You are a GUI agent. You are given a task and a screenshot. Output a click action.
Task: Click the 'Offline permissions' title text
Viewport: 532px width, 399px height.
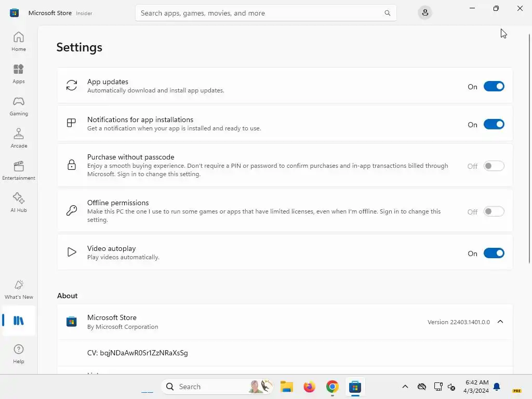point(118,203)
